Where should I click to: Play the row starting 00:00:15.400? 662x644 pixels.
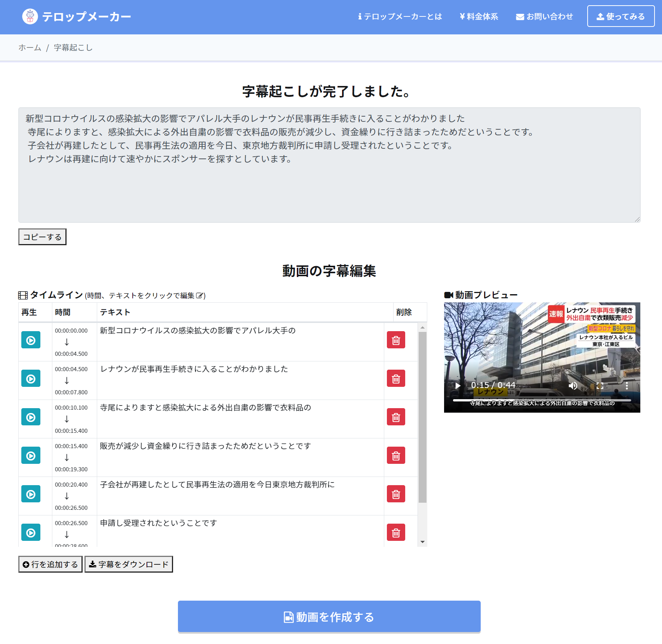click(31, 456)
